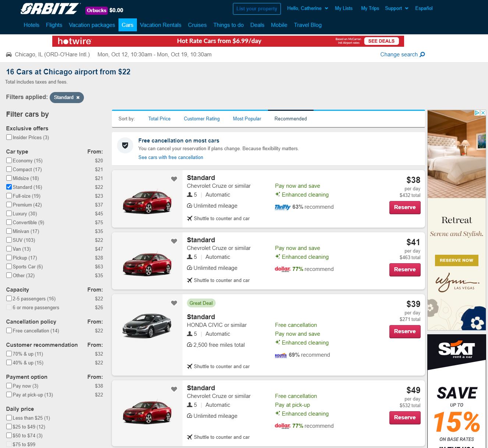This screenshot has width=488, height=448.
Task: Switch language to Español
Action: [424, 8]
